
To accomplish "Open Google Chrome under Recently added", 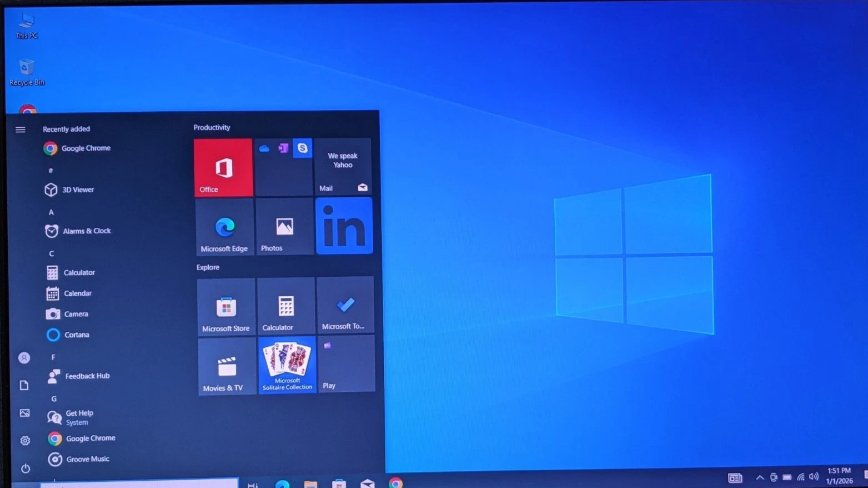I will pos(78,148).
